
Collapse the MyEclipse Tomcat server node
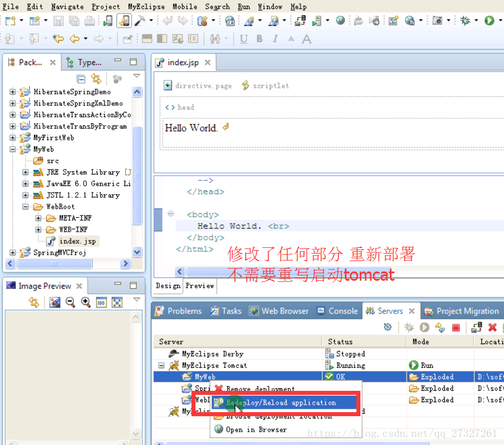pos(161,365)
